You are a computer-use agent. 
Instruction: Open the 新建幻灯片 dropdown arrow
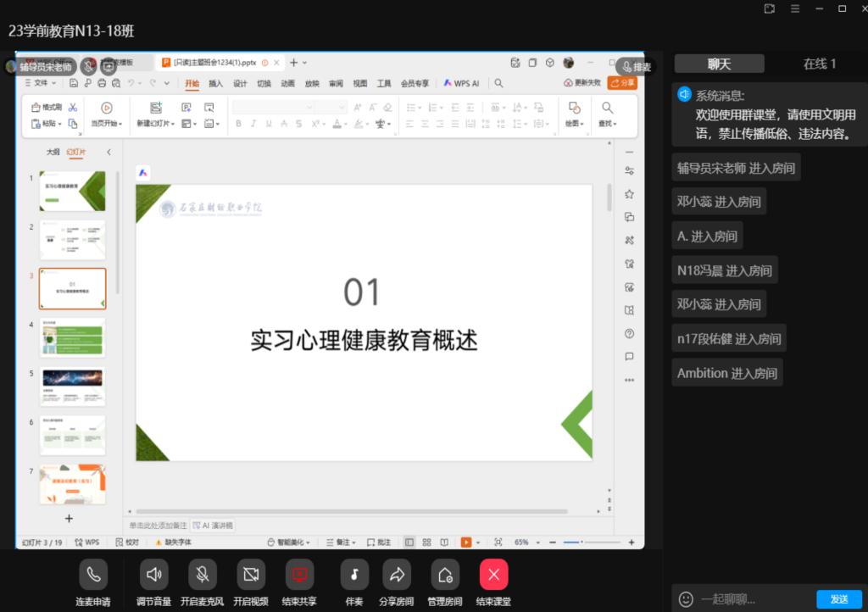click(172, 124)
